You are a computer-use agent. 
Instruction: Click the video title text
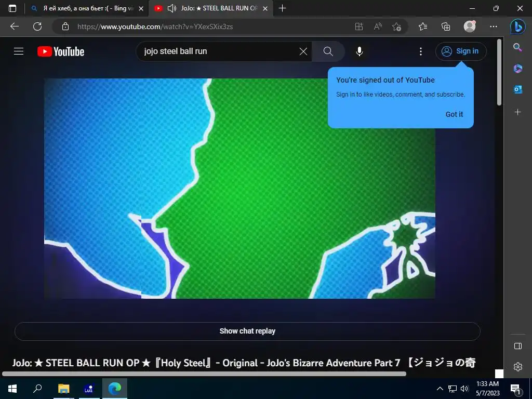tap(244, 363)
